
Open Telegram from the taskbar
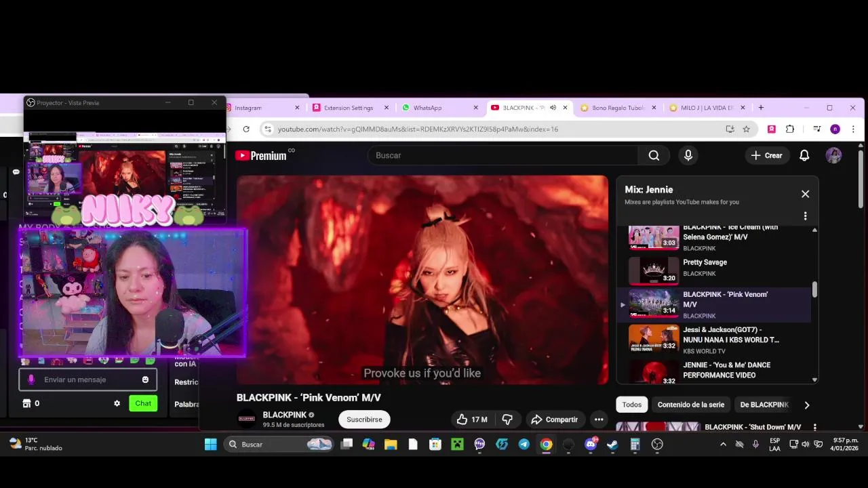(x=524, y=444)
